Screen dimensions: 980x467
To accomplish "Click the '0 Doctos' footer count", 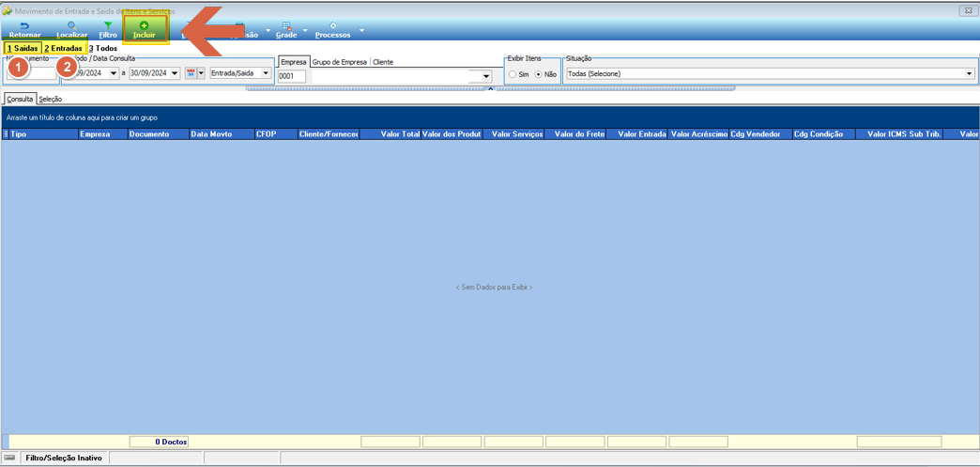I will [159, 442].
